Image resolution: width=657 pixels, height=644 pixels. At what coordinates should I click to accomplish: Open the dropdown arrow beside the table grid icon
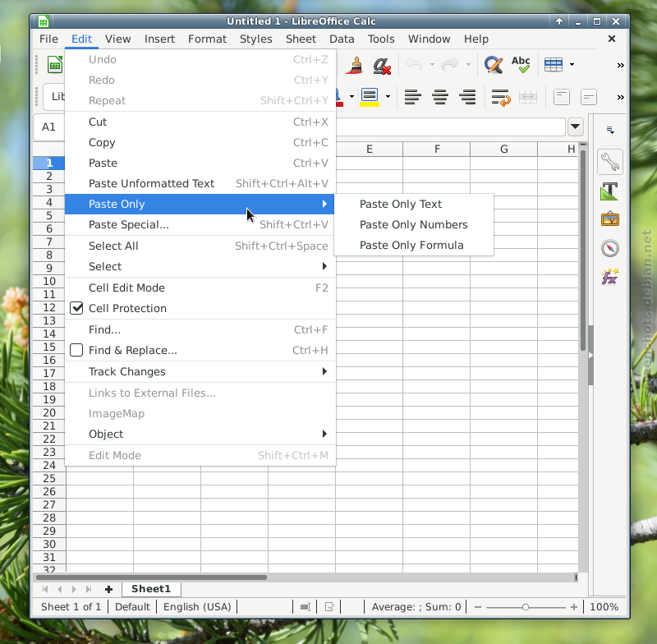click(x=572, y=65)
